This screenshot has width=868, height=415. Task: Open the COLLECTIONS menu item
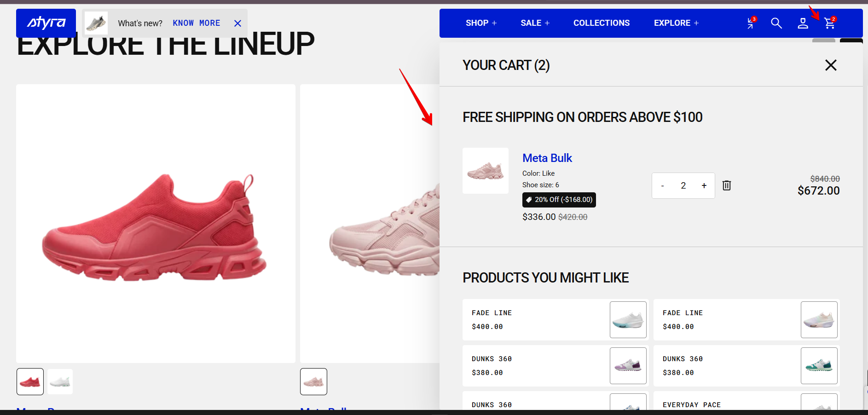tap(602, 23)
